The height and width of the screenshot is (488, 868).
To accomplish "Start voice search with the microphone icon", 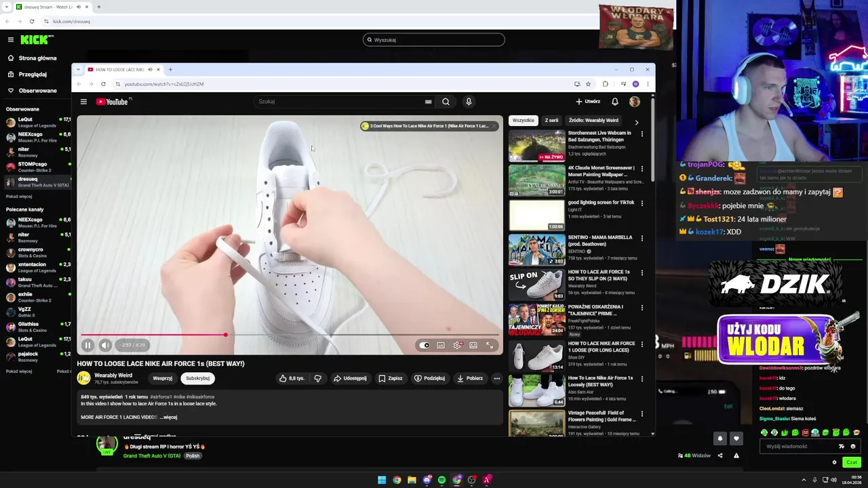I will click(468, 102).
